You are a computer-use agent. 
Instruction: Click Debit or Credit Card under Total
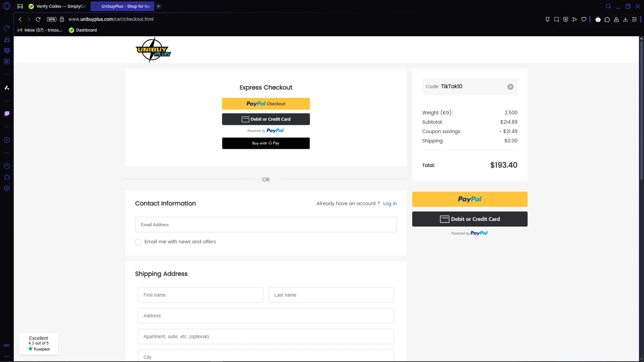point(470,219)
